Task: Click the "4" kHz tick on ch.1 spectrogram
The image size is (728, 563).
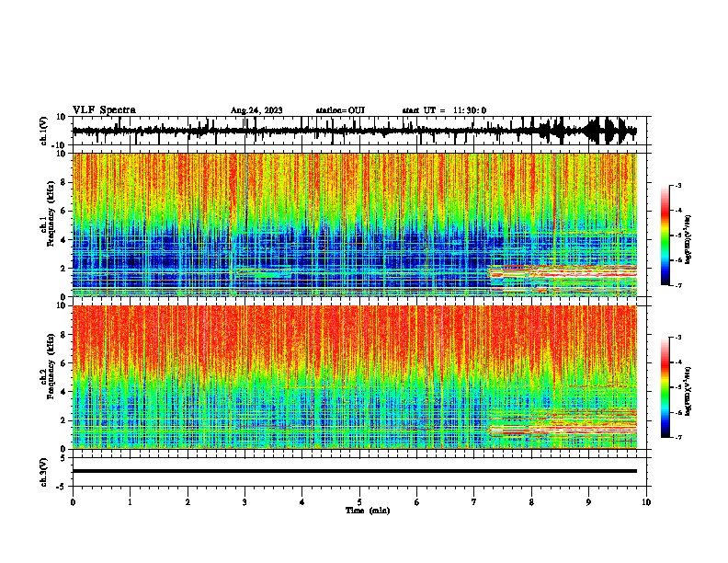Action: point(63,240)
